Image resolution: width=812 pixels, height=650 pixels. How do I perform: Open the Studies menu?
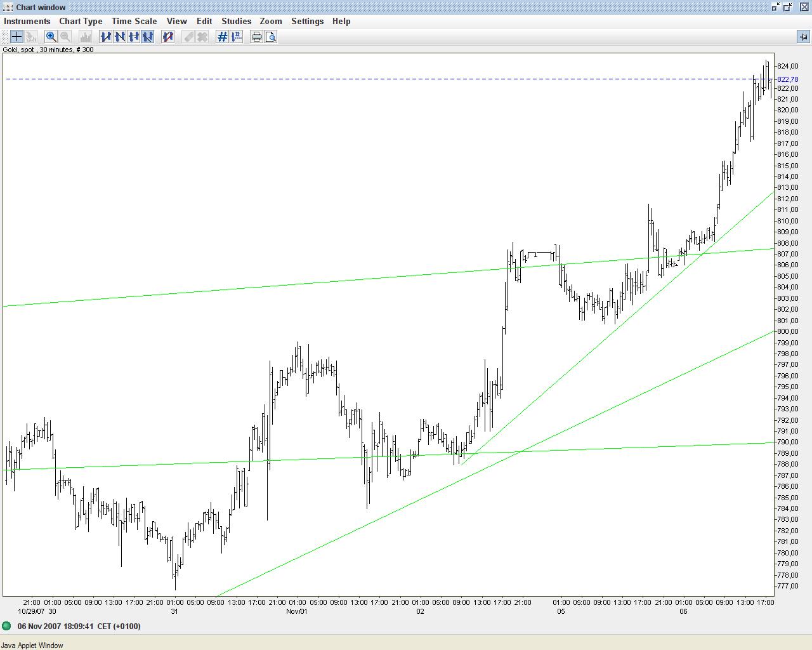click(x=236, y=21)
